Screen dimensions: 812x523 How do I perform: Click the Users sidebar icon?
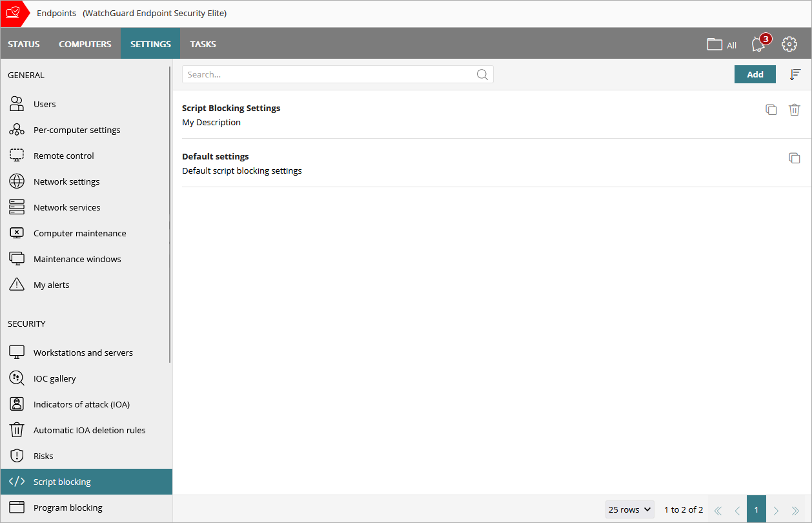pos(17,104)
